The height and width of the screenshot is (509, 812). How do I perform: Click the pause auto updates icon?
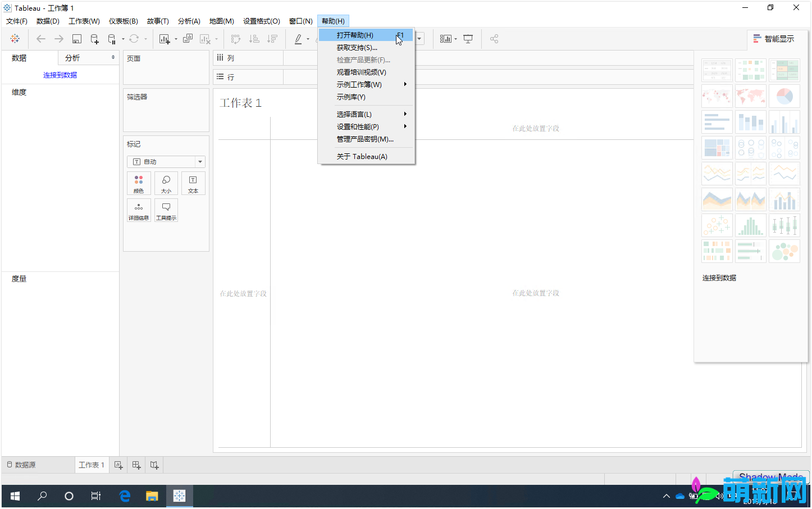(112, 39)
